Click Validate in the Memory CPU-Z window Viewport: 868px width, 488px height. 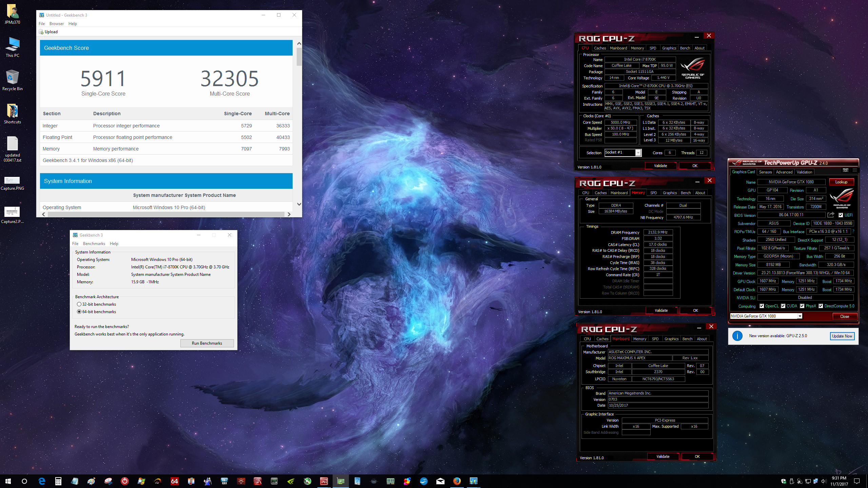(x=661, y=310)
